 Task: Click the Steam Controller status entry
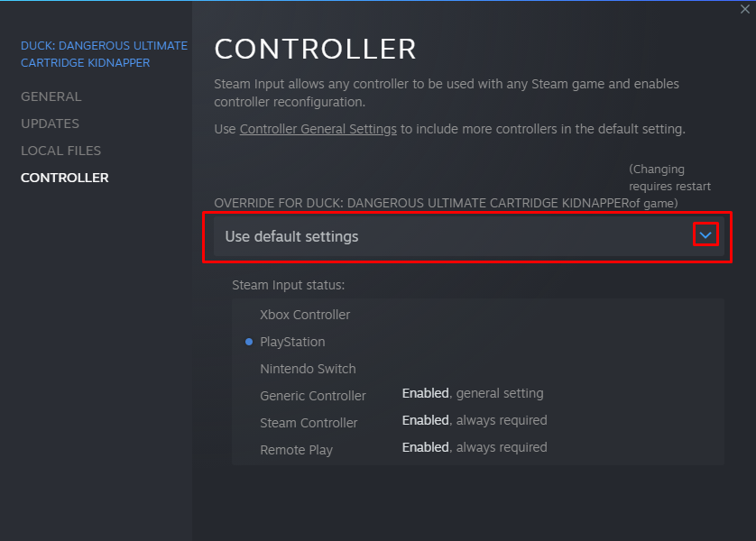coord(309,423)
